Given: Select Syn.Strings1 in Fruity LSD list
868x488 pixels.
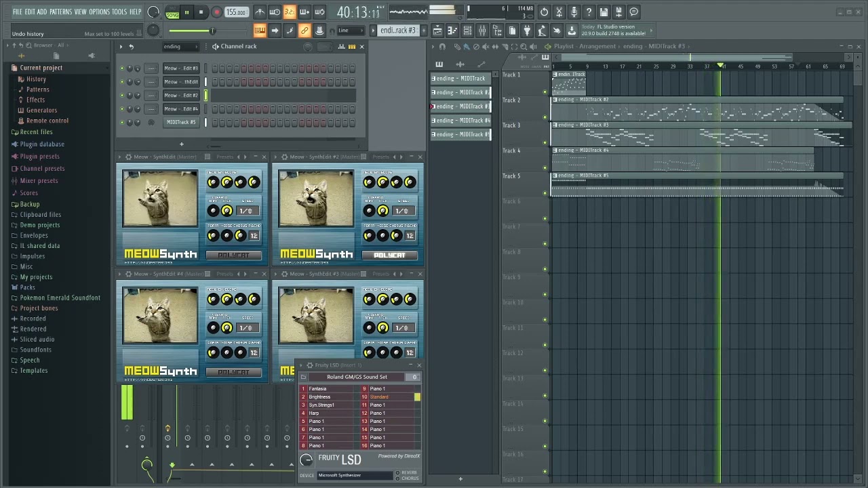Looking at the screenshot, I should 330,405.
